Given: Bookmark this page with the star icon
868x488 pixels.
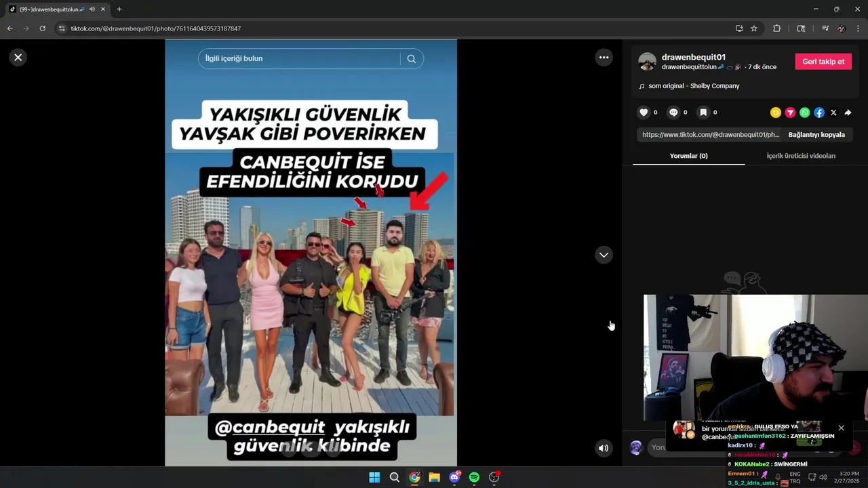Looking at the screenshot, I should [x=754, y=28].
